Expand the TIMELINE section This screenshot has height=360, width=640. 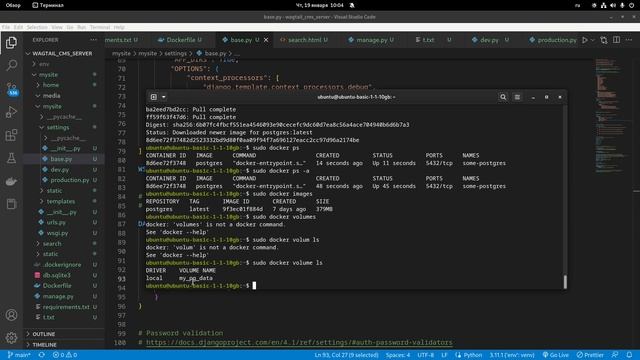44,344
